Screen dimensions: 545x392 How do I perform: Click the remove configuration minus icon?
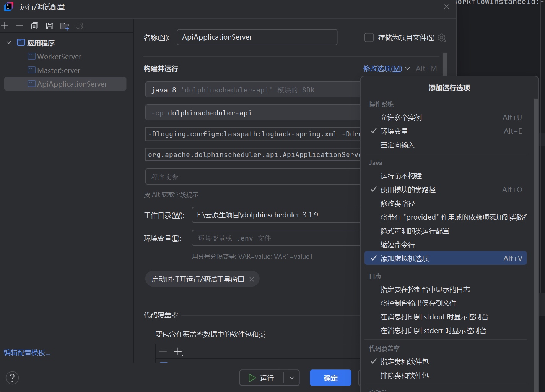[20, 26]
